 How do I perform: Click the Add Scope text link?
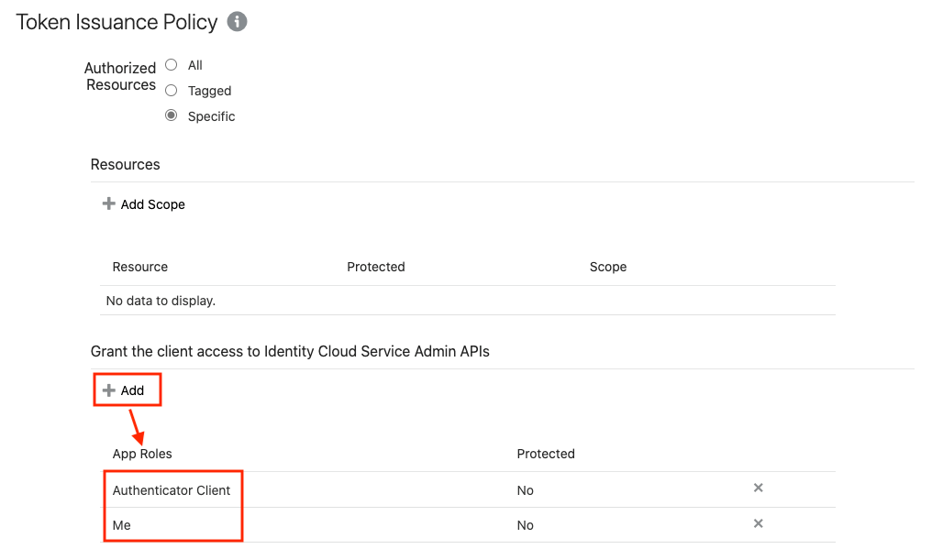point(153,204)
